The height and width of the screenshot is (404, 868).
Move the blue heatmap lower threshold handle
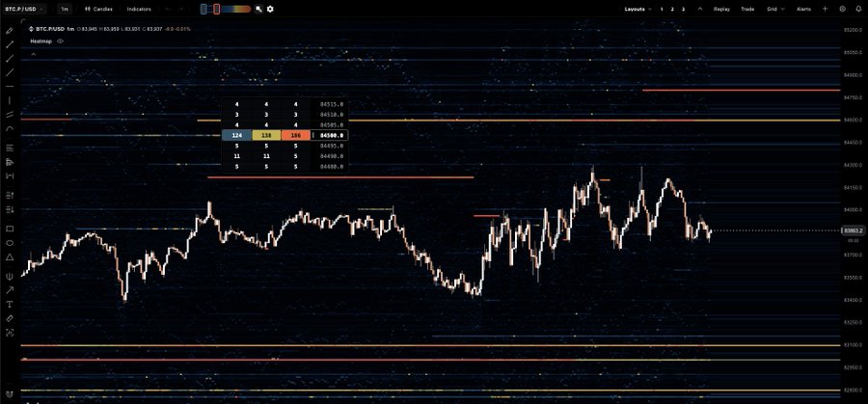coord(203,9)
